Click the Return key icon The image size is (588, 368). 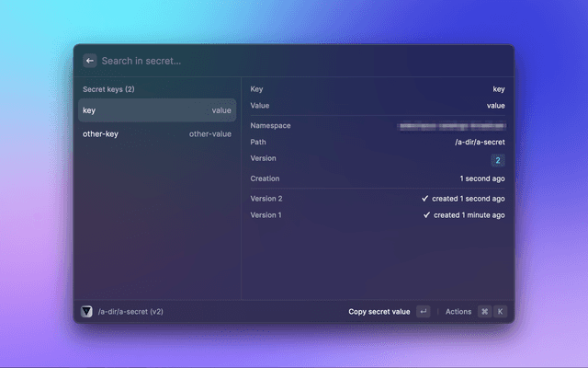pyautogui.click(x=423, y=312)
